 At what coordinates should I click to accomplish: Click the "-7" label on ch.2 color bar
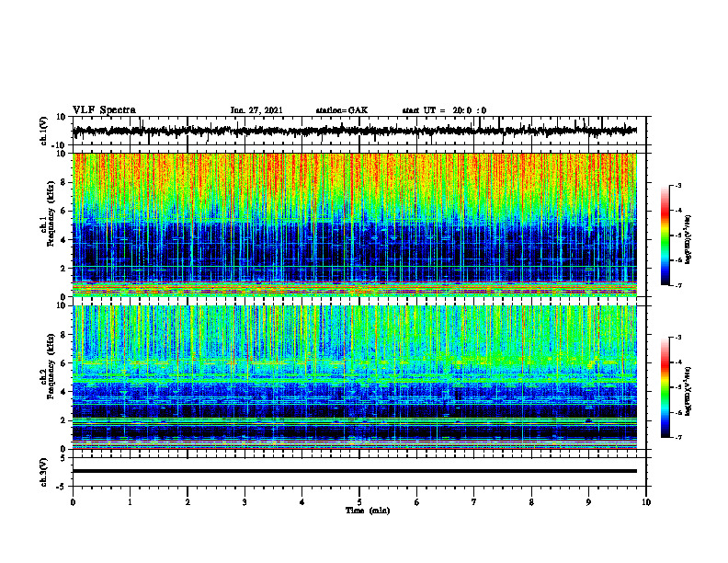tap(678, 438)
